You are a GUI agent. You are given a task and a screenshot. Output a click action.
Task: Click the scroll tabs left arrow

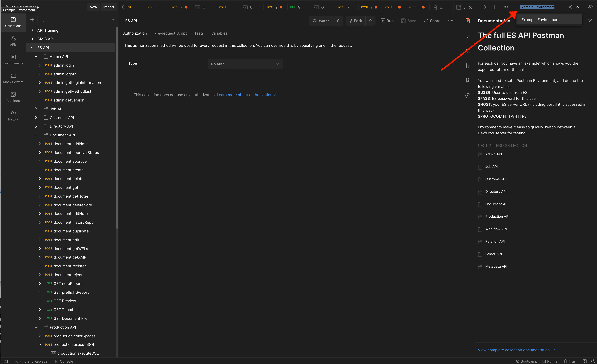(x=123, y=7)
